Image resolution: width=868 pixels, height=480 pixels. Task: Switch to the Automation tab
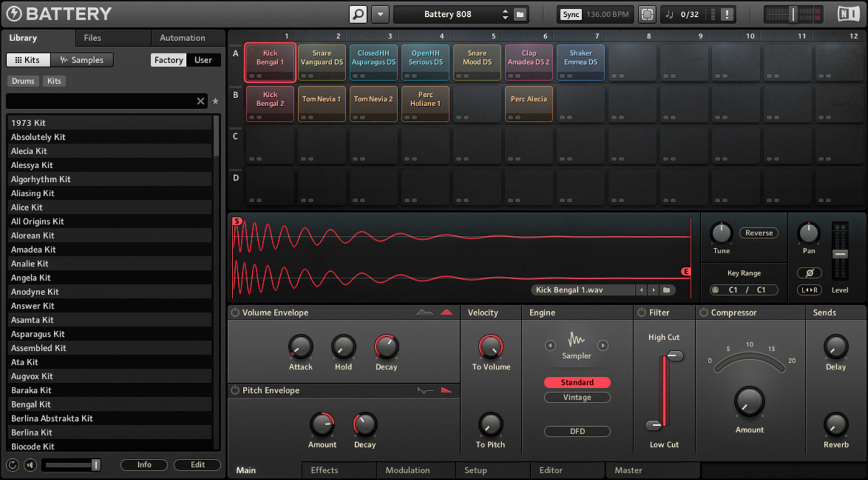(182, 38)
